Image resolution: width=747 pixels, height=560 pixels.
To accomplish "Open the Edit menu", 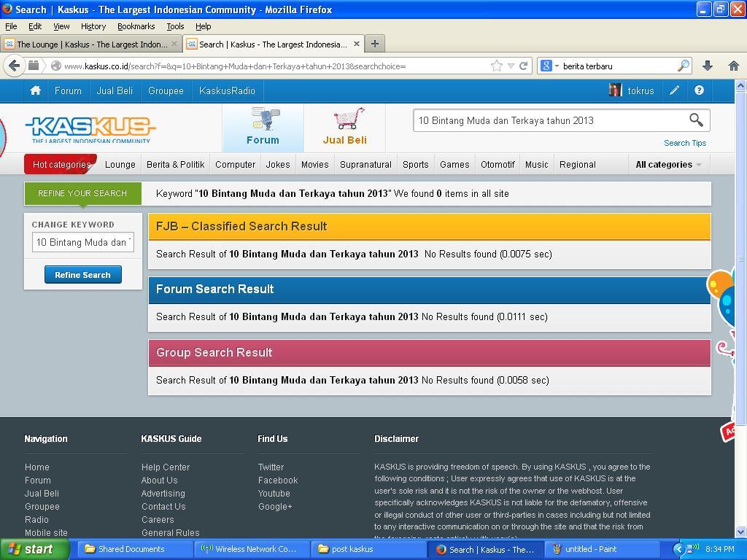I will pyautogui.click(x=35, y=26).
